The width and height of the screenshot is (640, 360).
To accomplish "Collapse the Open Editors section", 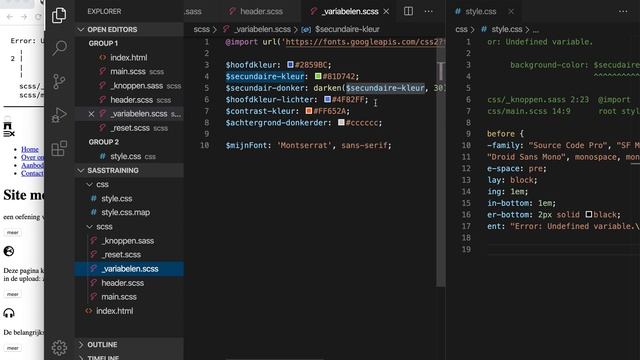I will (x=129, y=29).
